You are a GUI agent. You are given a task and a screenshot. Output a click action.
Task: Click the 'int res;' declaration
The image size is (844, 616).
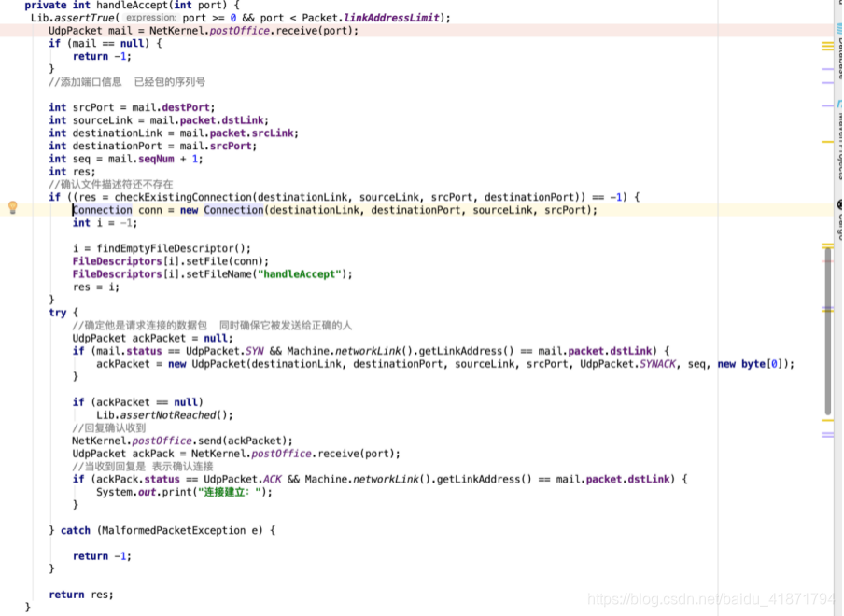tap(72, 172)
